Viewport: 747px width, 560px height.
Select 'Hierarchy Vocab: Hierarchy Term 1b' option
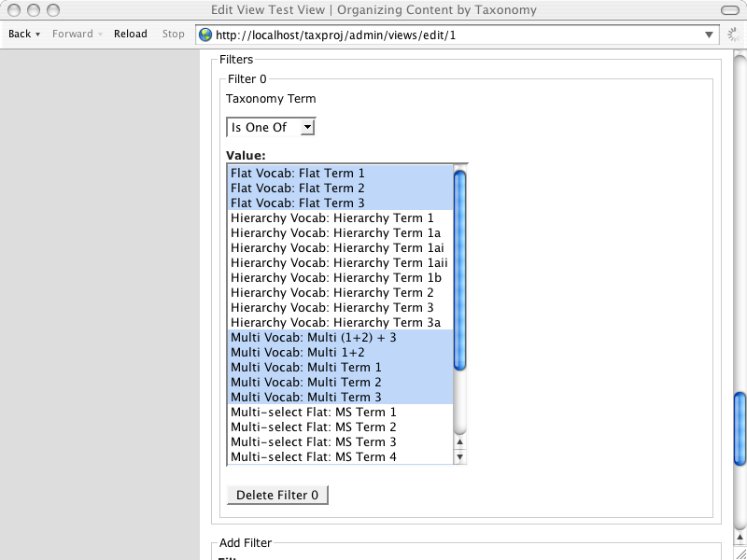pos(340,277)
